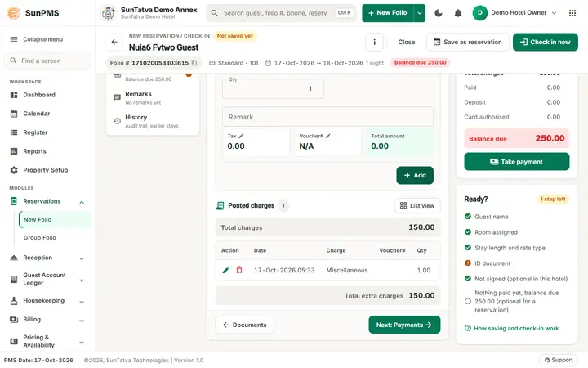The image size is (588, 368).
Task: Click Save as reservation
Action: (x=468, y=42)
